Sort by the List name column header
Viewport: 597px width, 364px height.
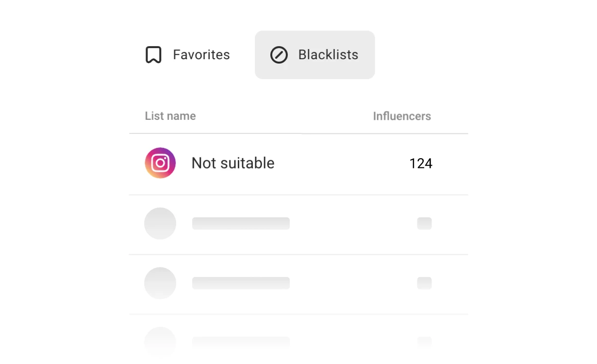[170, 116]
